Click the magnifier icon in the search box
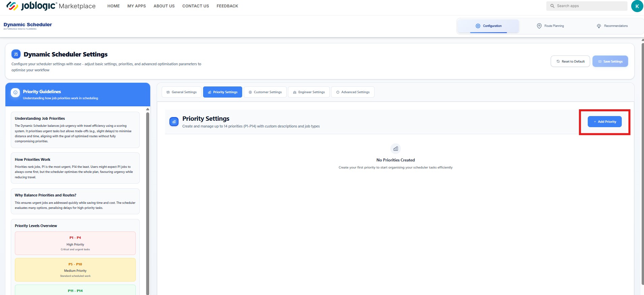The height and width of the screenshot is (295, 644). [x=552, y=6]
